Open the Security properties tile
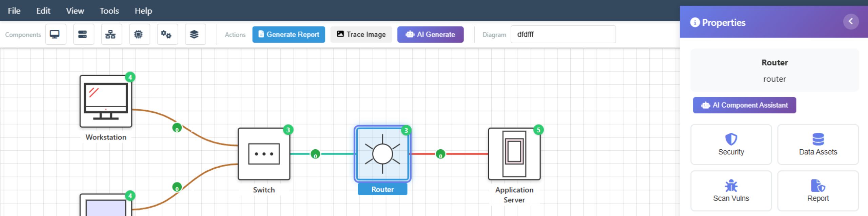Viewport: 868px width, 216px height. [731, 145]
